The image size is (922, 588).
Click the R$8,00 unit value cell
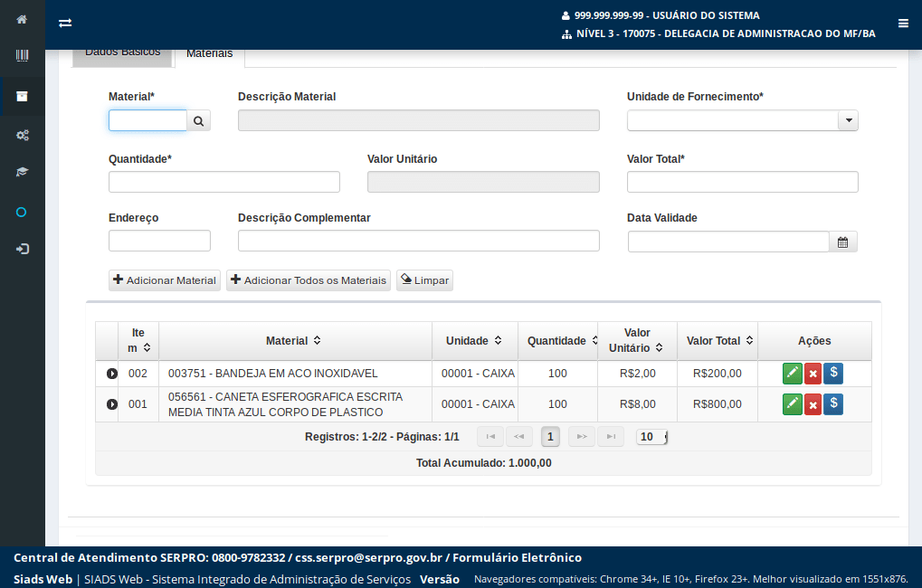(x=637, y=404)
